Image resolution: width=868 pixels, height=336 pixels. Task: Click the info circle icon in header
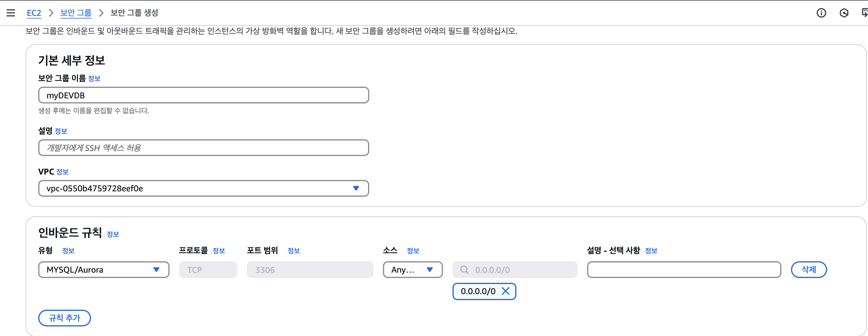click(821, 13)
